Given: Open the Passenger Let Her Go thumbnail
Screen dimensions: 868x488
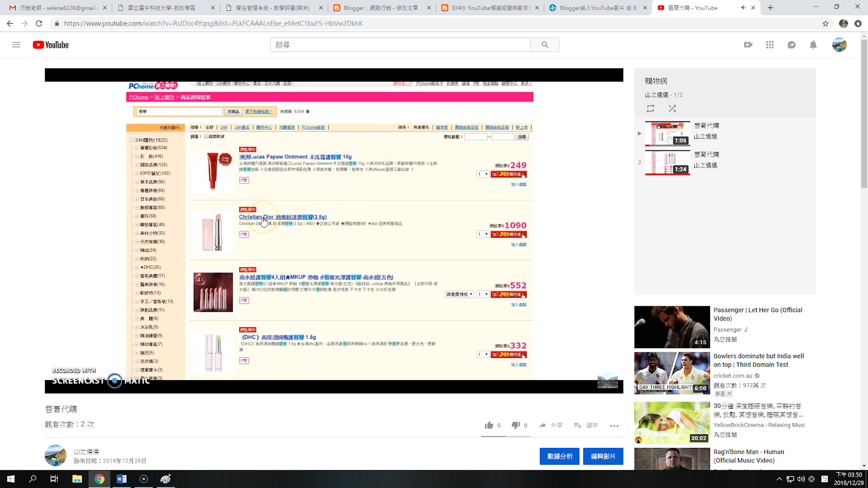Looking at the screenshot, I should pos(672,327).
